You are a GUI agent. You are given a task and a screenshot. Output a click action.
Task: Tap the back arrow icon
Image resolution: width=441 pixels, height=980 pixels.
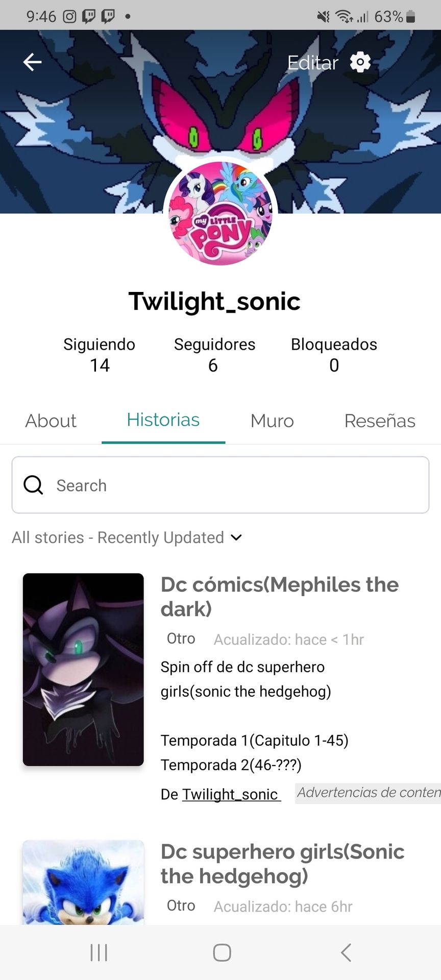pyautogui.click(x=32, y=62)
